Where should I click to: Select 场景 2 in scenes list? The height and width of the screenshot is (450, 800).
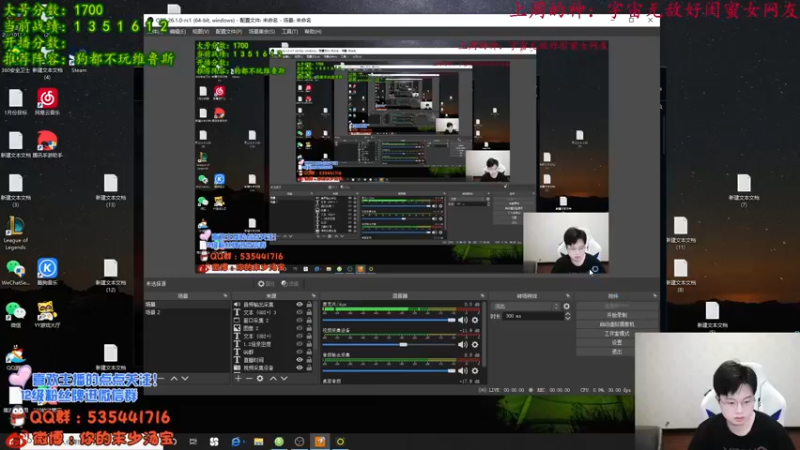(x=187, y=312)
